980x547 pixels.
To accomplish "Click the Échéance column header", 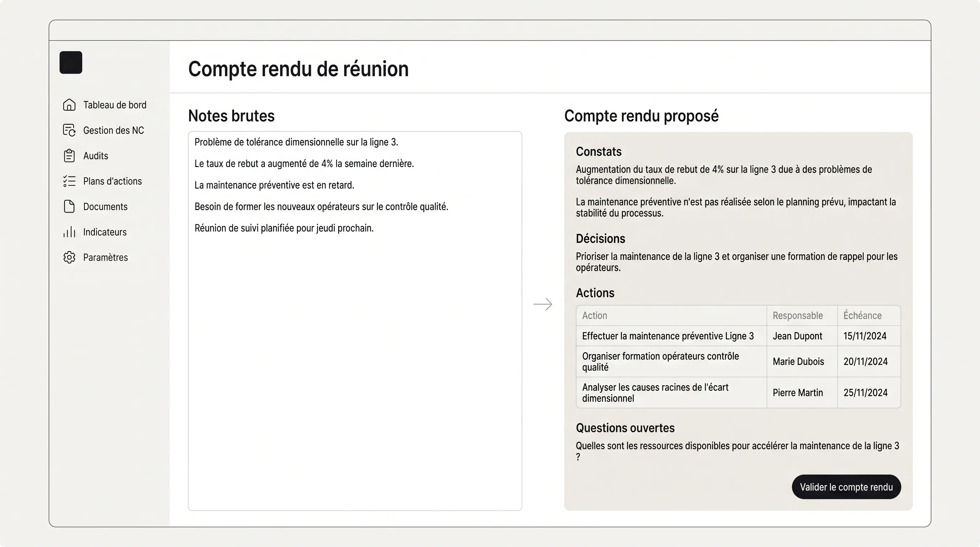I will (x=869, y=315).
